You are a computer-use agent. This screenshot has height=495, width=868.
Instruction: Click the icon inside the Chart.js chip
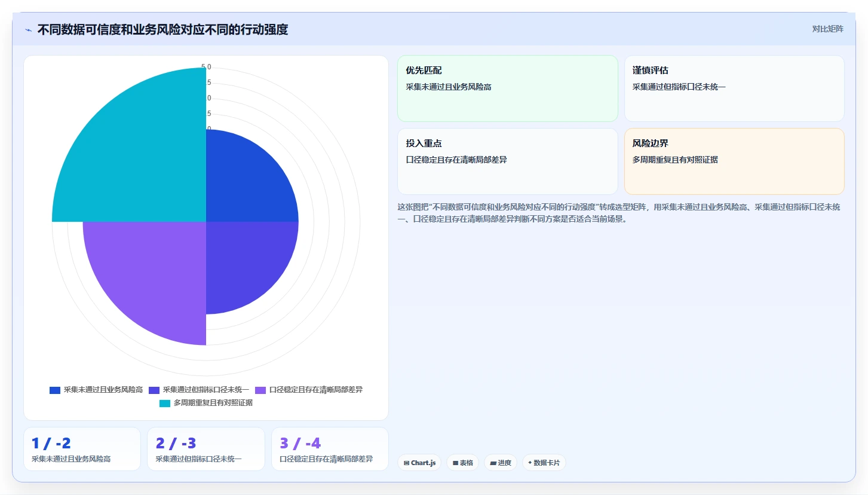(407, 463)
